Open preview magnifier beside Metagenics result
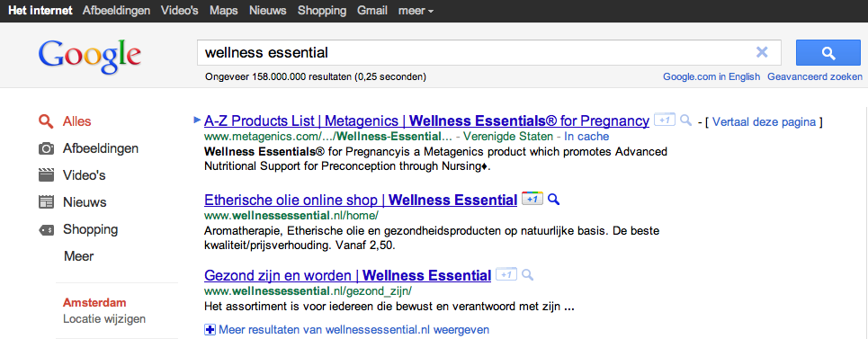Viewport: 868px width, 339px height. pos(686,120)
